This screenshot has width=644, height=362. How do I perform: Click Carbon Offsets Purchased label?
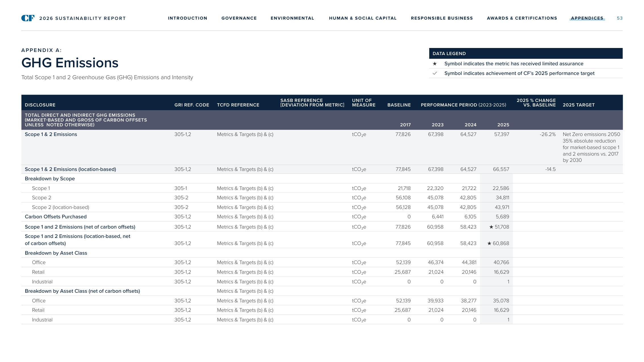point(56,217)
